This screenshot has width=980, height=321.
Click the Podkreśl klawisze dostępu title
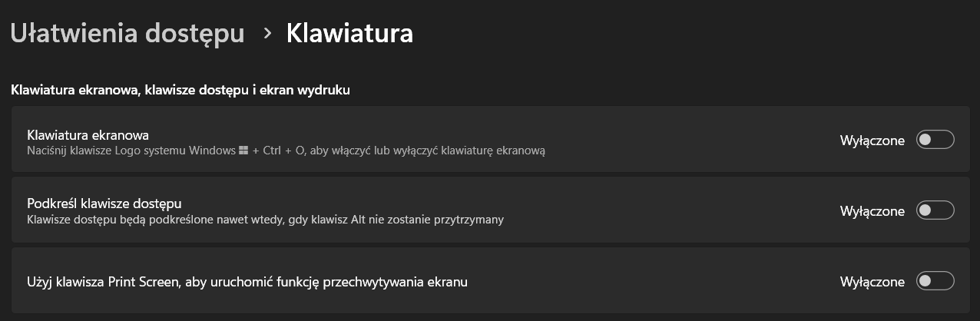pyautogui.click(x=104, y=204)
